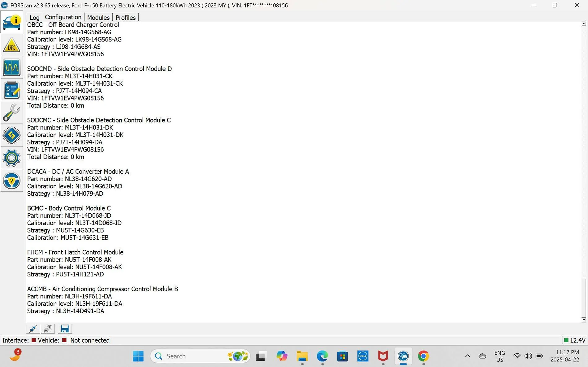Open the Vehicle info sidebar section
588x367 pixels.
pyautogui.click(x=12, y=22)
